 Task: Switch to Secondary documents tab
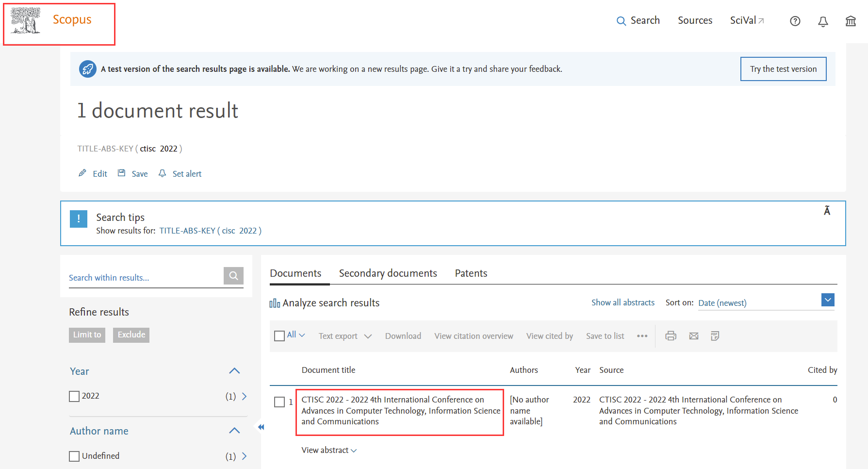(x=388, y=273)
